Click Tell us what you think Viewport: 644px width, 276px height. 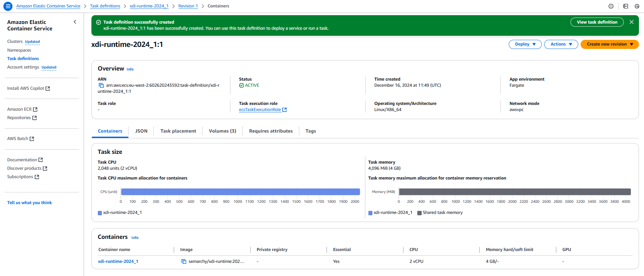29,203
